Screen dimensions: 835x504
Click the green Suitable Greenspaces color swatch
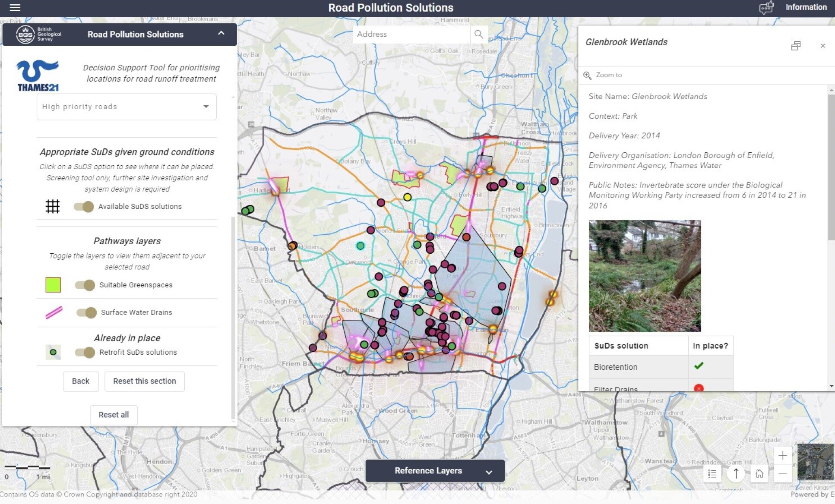click(x=53, y=285)
